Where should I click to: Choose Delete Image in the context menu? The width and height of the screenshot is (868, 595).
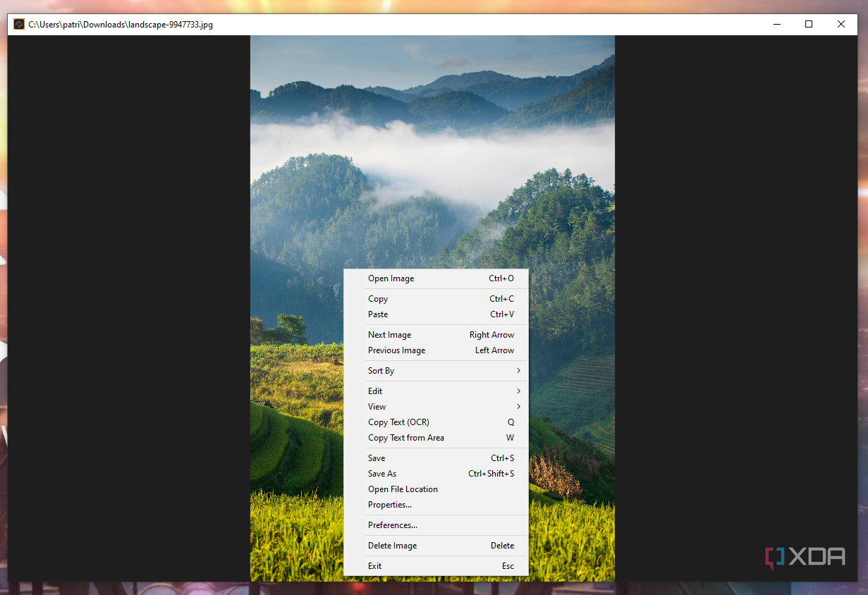pyautogui.click(x=436, y=546)
